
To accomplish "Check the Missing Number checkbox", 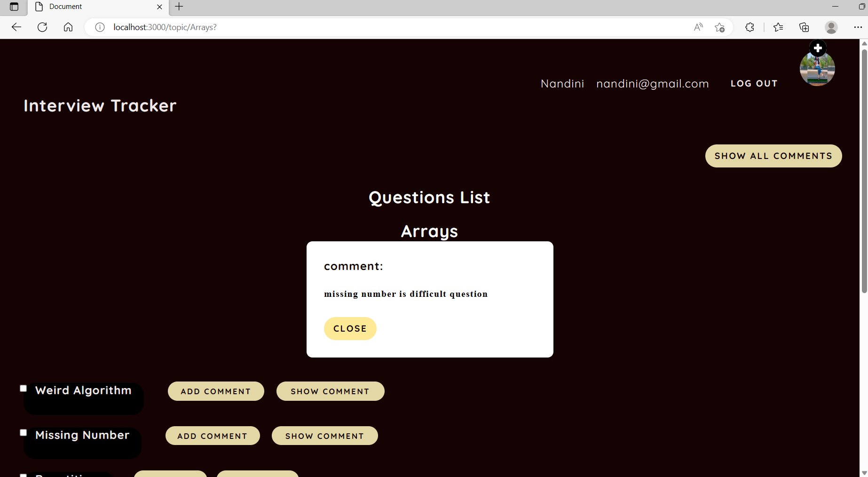I will pyautogui.click(x=23, y=432).
